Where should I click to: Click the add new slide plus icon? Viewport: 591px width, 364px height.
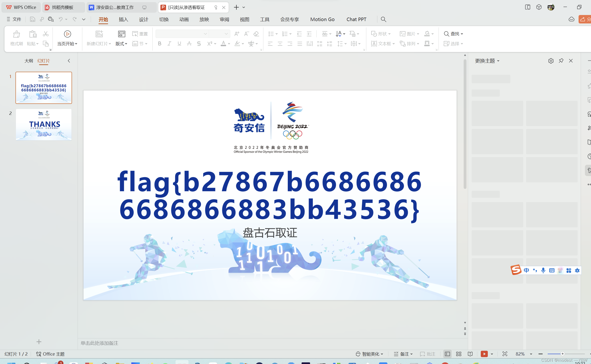pos(39,341)
